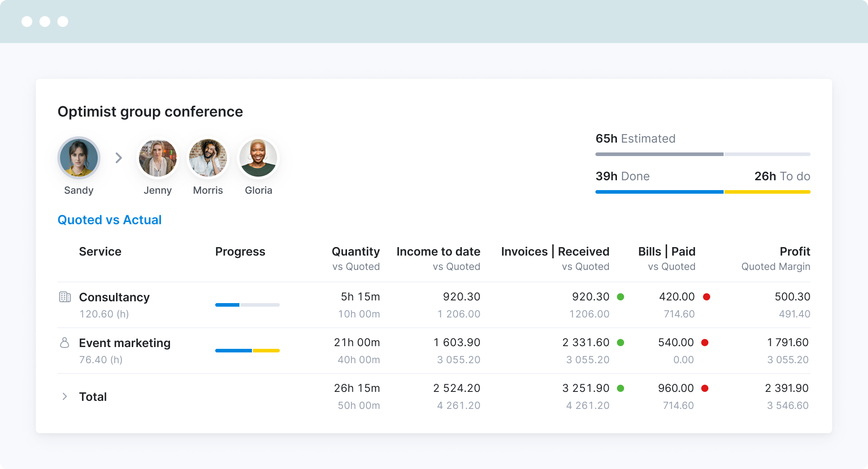This screenshot has width=868, height=469.
Task: Click the chevron arrow next to Sandy
Action: click(x=119, y=158)
